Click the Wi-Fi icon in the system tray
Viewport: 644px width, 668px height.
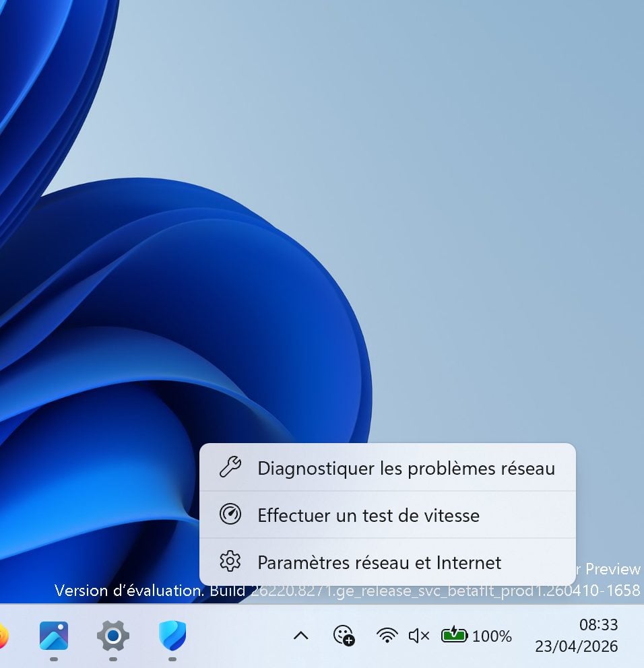[x=387, y=635]
